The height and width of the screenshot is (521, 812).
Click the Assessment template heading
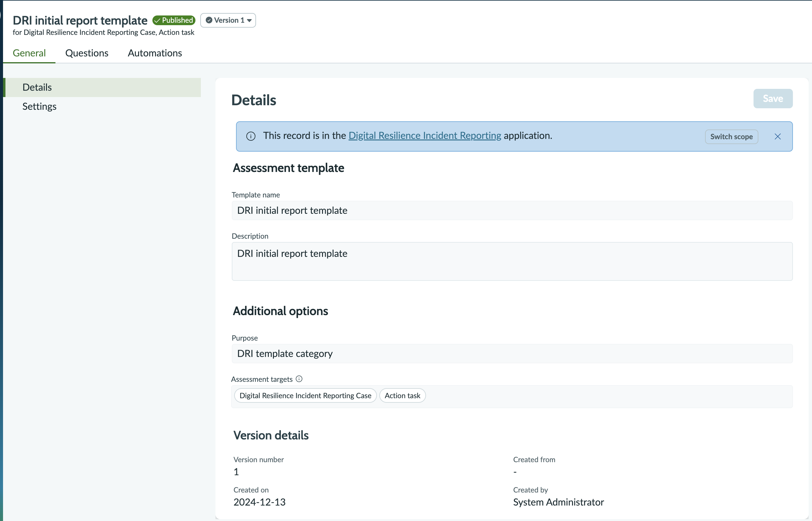coord(288,168)
